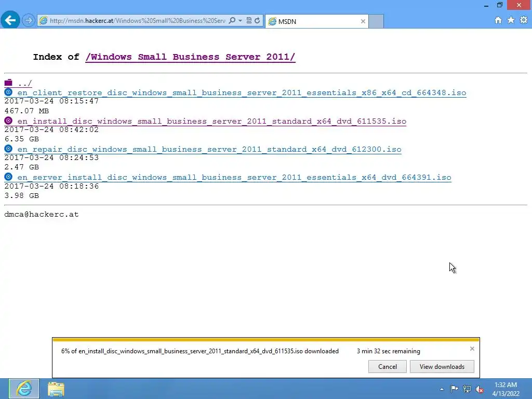Viewport: 532px width, 399px height.
Task: Click the 2017-03-24 08:18:36 timestamp
Action: pos(51,187)
